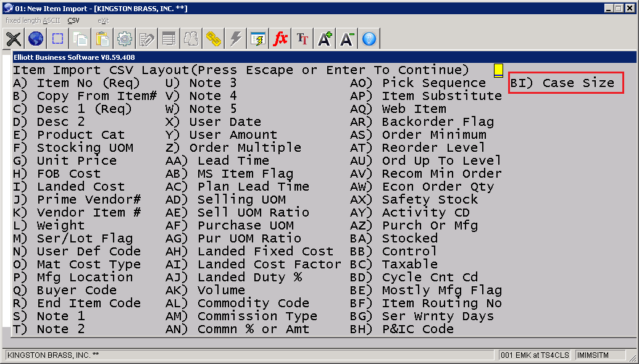The width and height of the screenshot is (639, 364).
Task: Click the black X close icon in toolbar
Action: 14,39
